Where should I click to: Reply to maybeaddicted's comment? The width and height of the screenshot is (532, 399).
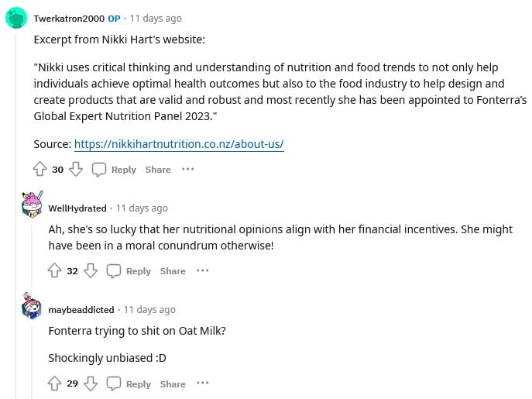[138, 384]
